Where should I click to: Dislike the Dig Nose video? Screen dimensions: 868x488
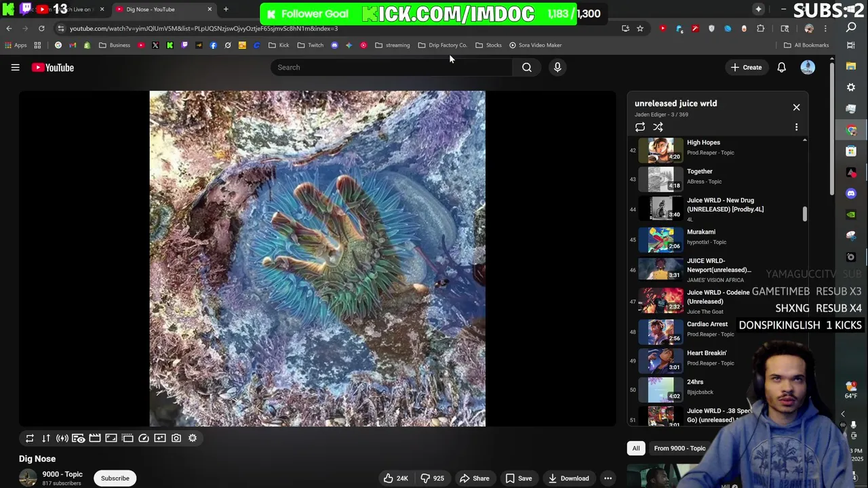[x=432, y=479]
